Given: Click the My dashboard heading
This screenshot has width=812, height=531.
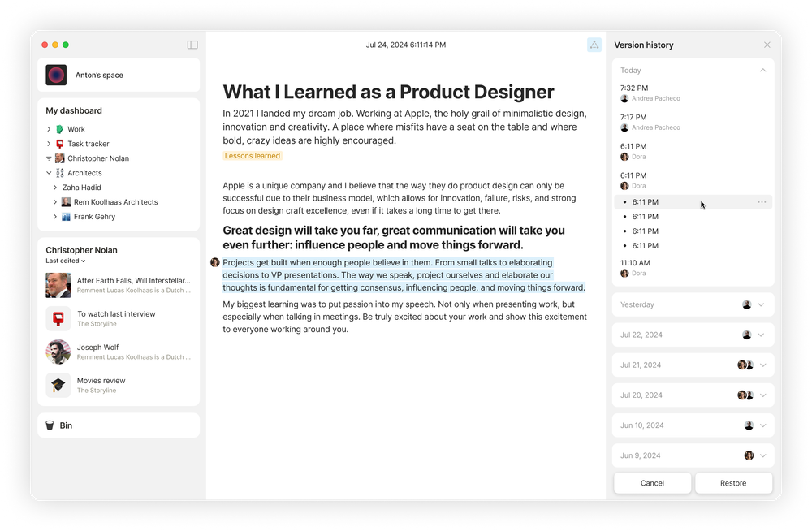Looking at the screenshot, I should tap(74, 110).
